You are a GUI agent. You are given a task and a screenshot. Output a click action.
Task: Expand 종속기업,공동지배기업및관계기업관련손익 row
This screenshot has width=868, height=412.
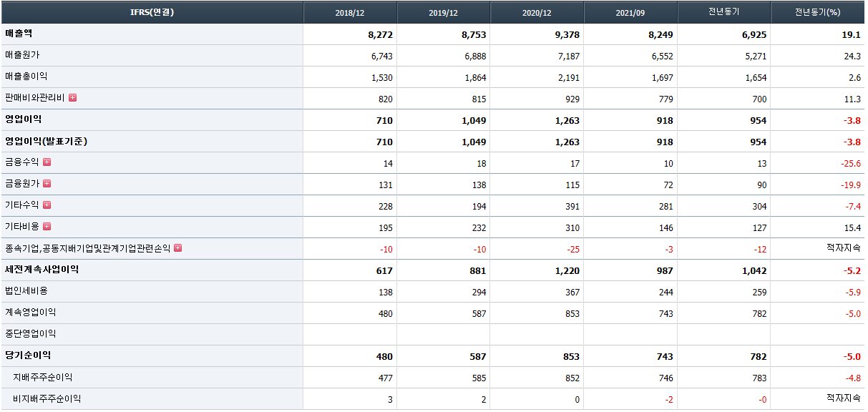(x=177, y=248)
